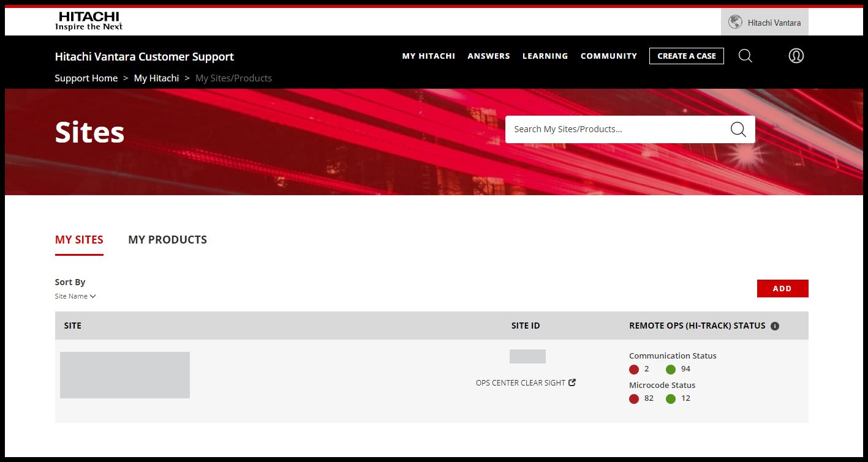Open the LEARNING menu item
Image resolution: width=868 pixels, height=462 pixels.
[x=545, y=56]
